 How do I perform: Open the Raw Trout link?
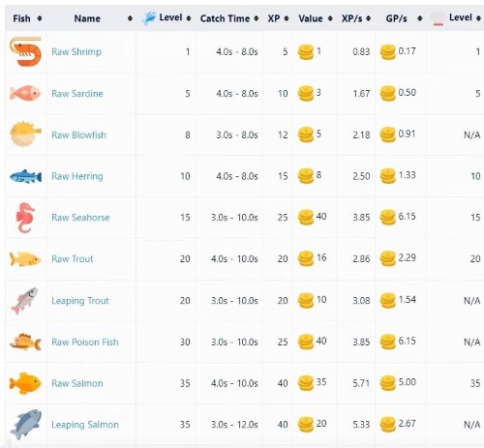click(73, 258)
